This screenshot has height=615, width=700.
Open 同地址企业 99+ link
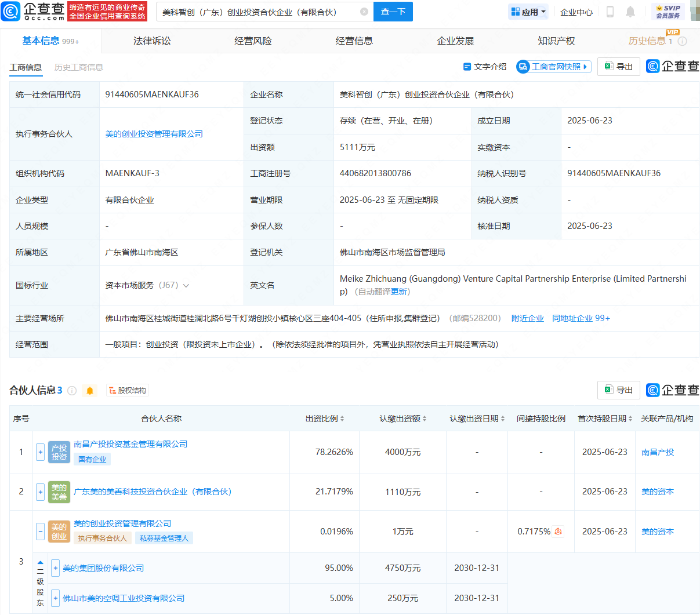pos(581,318)
